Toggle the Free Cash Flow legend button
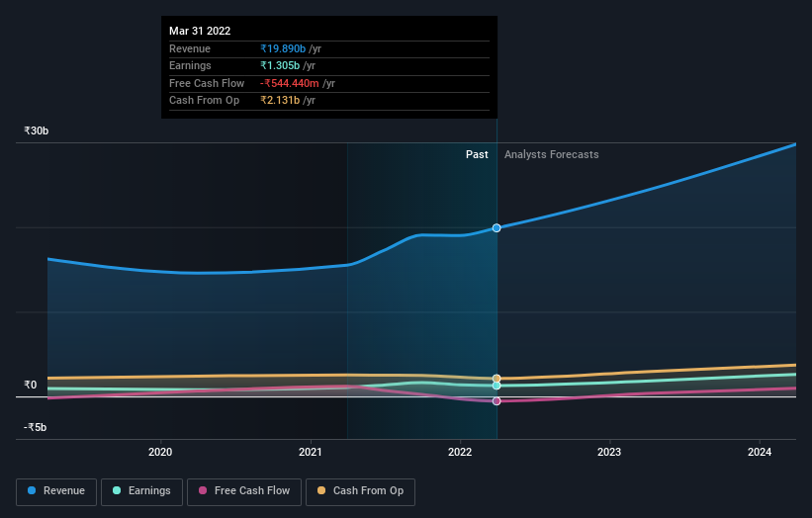This screenshot has width=812, height=518. [x=244, y=491]
